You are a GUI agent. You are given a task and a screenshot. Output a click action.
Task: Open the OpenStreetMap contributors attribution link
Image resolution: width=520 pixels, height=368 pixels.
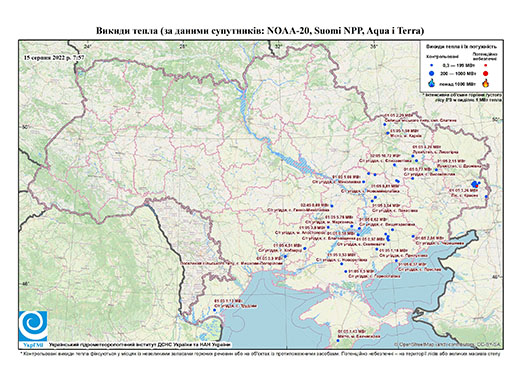(448, 344)
